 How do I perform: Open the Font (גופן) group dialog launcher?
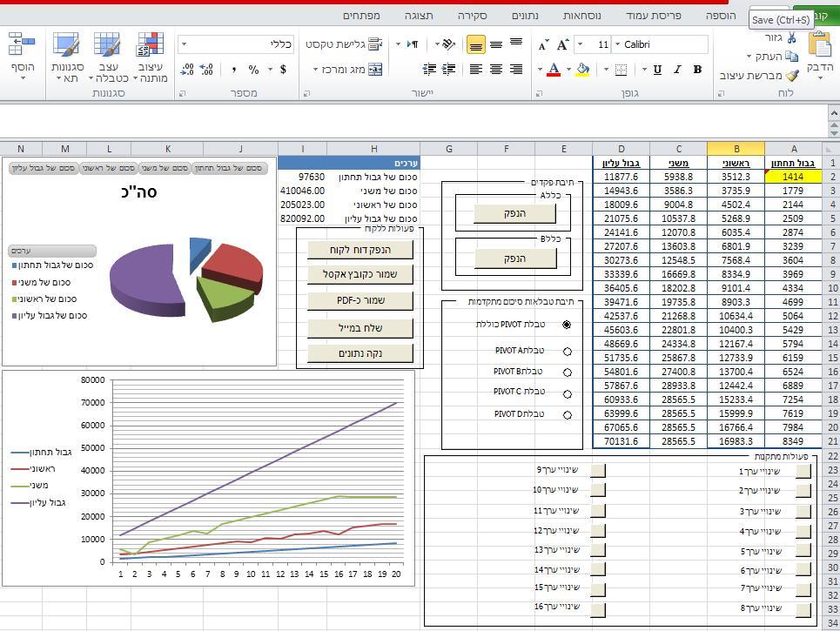[540, 94]
